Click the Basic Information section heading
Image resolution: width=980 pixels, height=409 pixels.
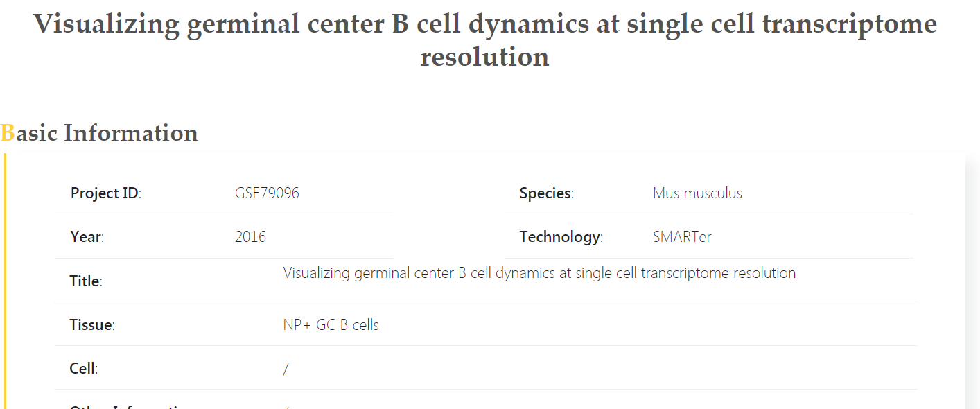100,132
